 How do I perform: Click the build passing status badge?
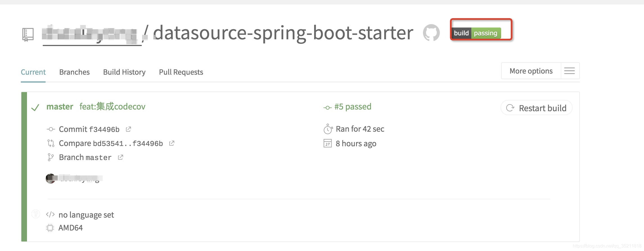(476, 33)
